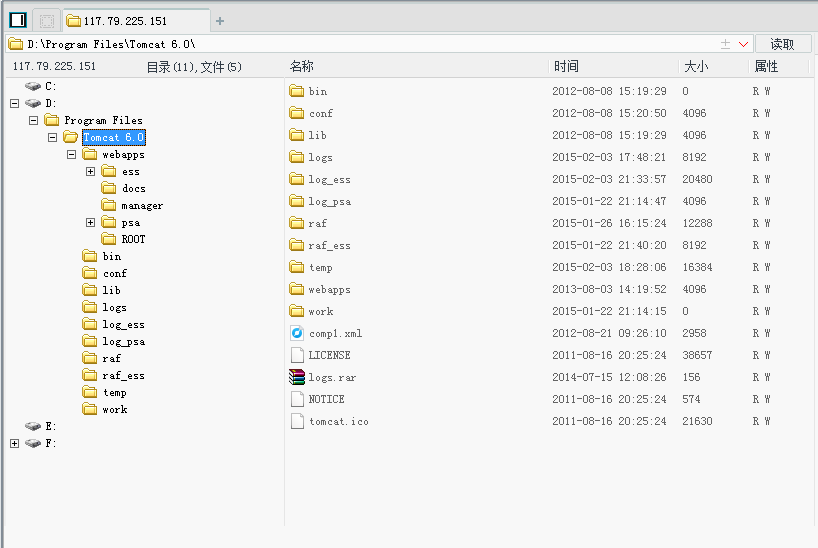Screen dimensions: 818x548
Task: Select the manager folder in tree
Action: pyautogui.click(x=142, y=206)
